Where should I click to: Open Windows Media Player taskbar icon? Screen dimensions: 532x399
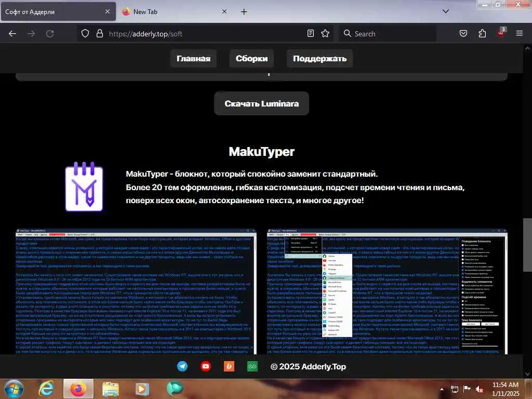[142, 389]
